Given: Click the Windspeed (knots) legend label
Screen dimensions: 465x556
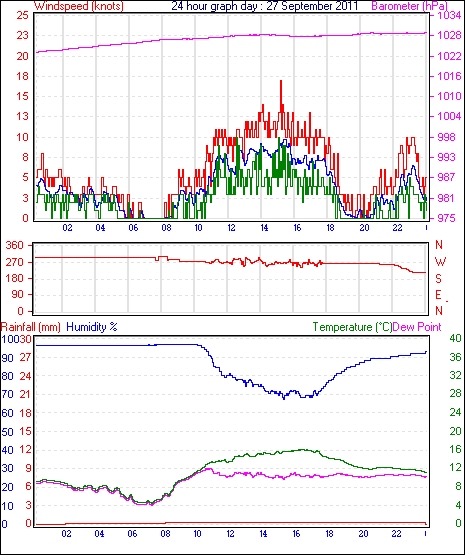Looking at the screenshot, I should pos(78,6).
